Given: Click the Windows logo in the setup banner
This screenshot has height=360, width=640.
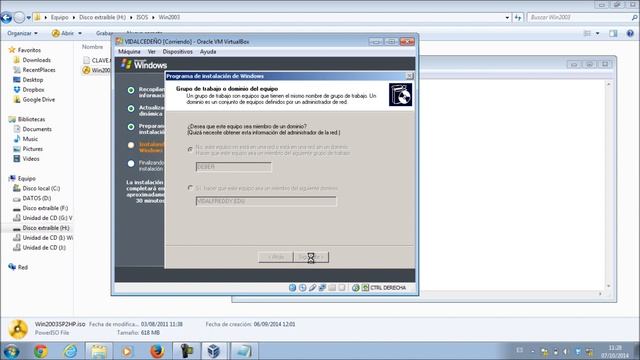Looking at the screenshot, I should pos(126,64).
